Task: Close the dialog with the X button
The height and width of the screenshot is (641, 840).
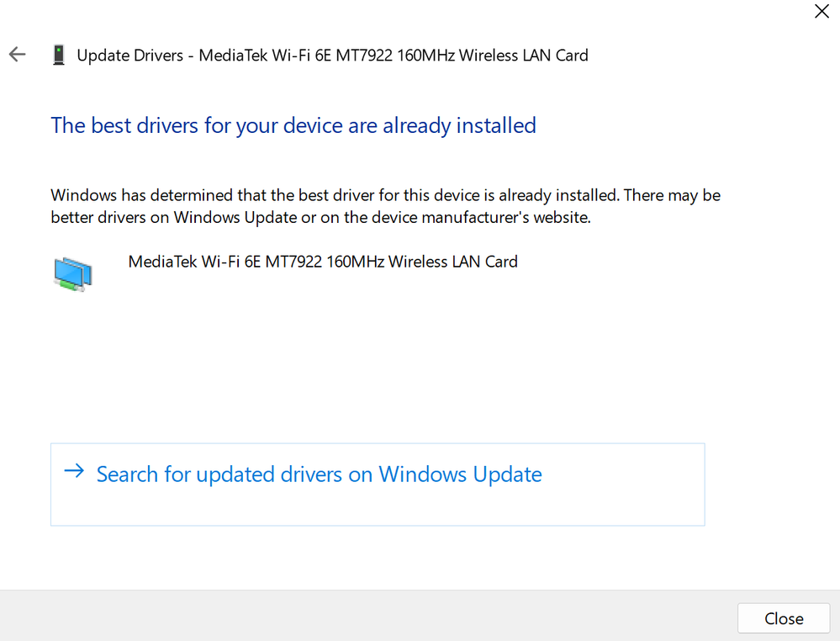Action: (822, 11)
